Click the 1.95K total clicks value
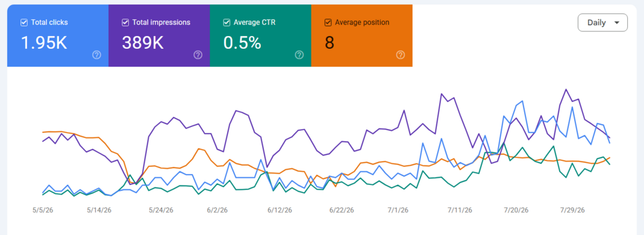Viewport: 644px width, 235px height. click(x=44, y=43)
